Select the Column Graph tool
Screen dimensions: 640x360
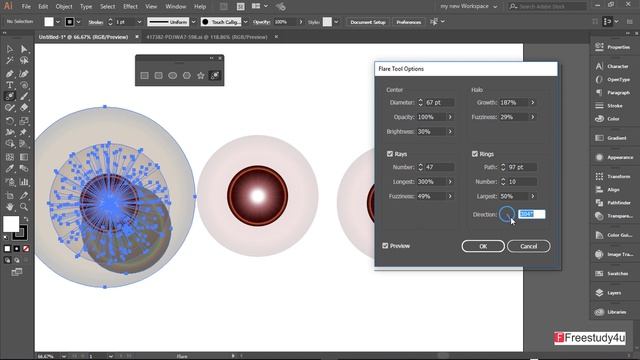click(24, 182)
